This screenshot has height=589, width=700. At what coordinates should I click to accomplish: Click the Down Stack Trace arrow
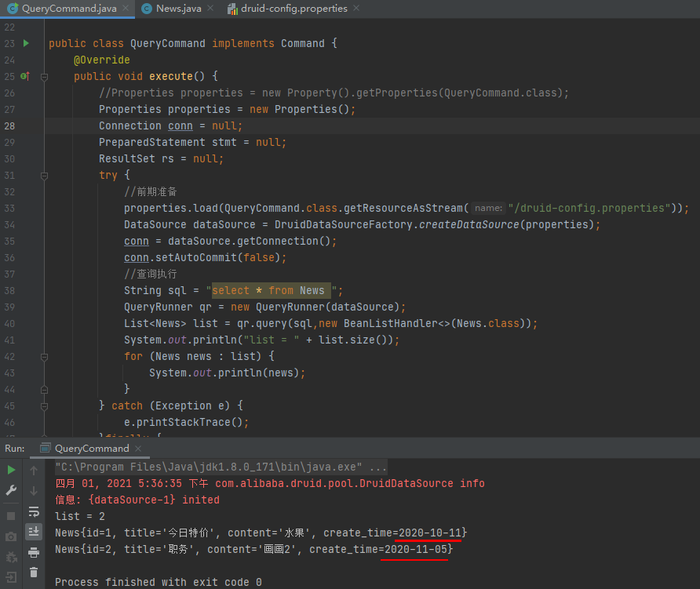(34, 490)
